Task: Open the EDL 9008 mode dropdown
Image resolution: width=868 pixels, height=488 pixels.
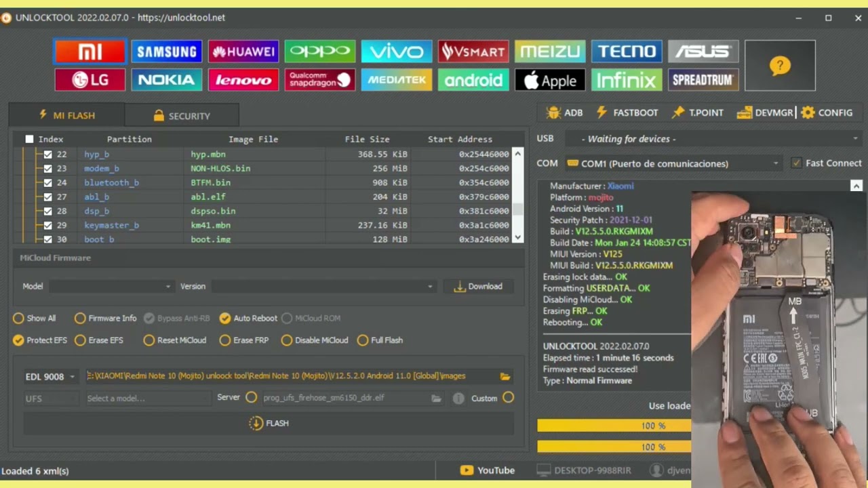Action: pos(51,377)
